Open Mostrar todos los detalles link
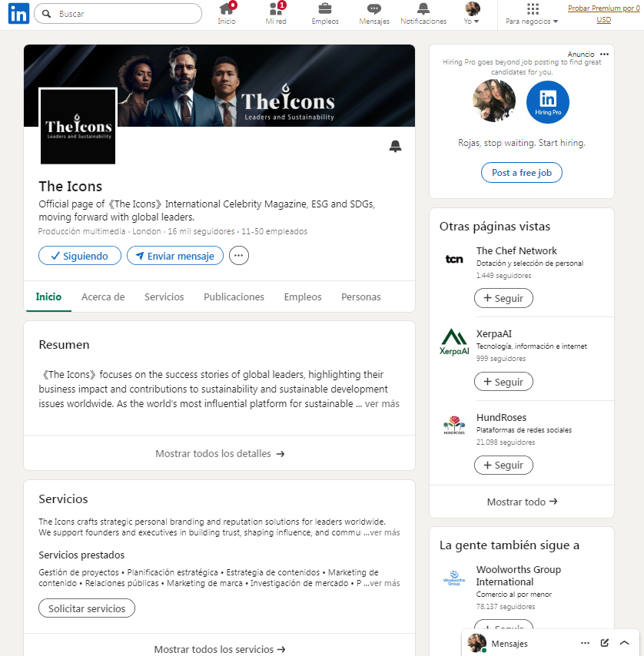Screen dimensions: 644x656 [220, 453]
